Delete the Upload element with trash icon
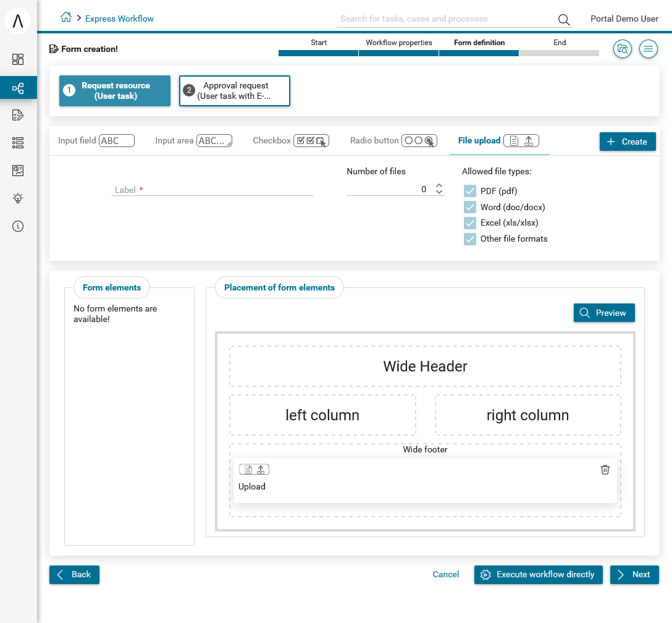 point(605,470)
